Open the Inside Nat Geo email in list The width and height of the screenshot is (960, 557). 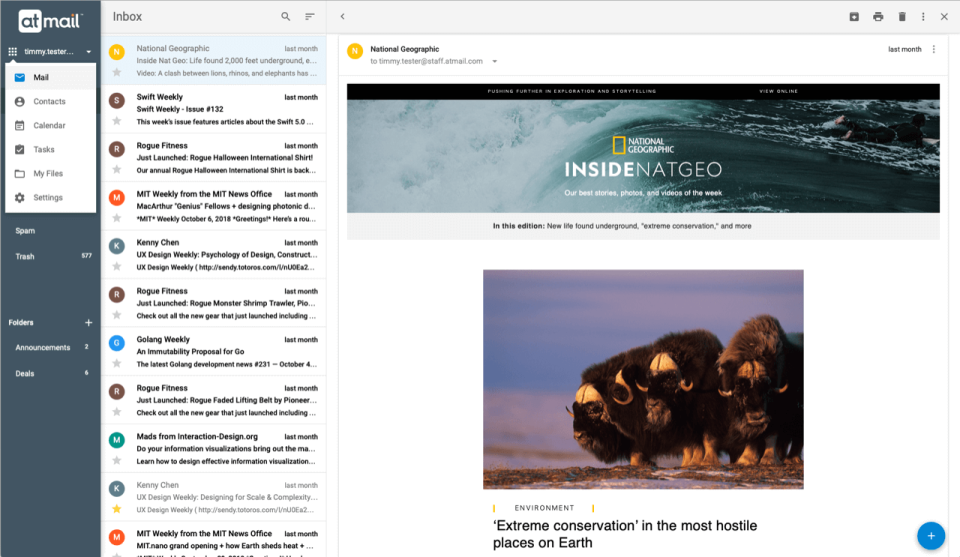214,61
